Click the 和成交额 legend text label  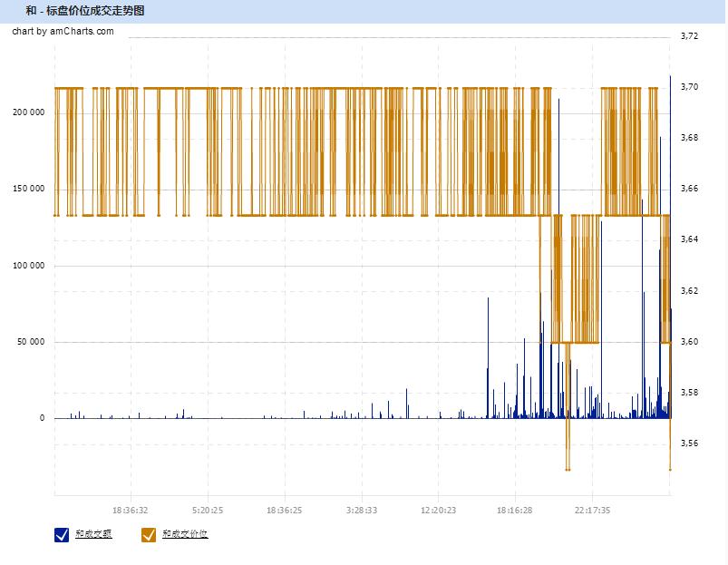(93, 534)
